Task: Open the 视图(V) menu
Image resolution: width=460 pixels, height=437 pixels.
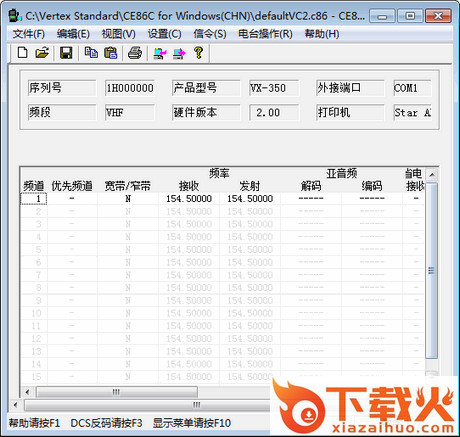Action: coord(119,34)
